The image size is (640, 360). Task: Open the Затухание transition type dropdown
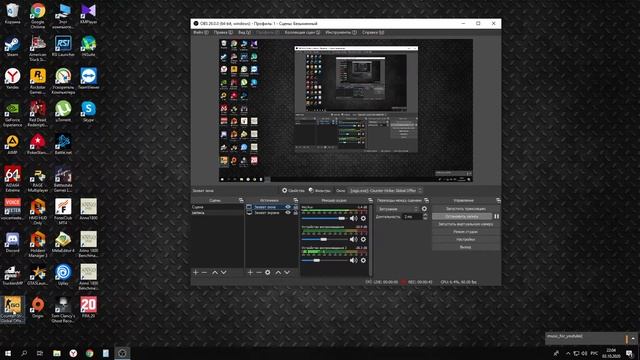click(x=398, y=209)
